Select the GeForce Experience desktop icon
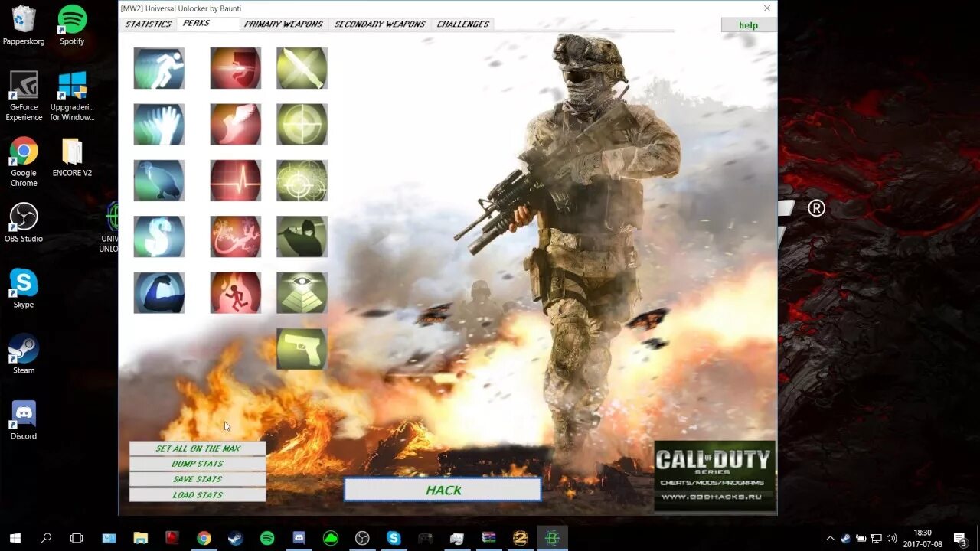This screenshot has width=980, height=551. click(x=24, y=96)
